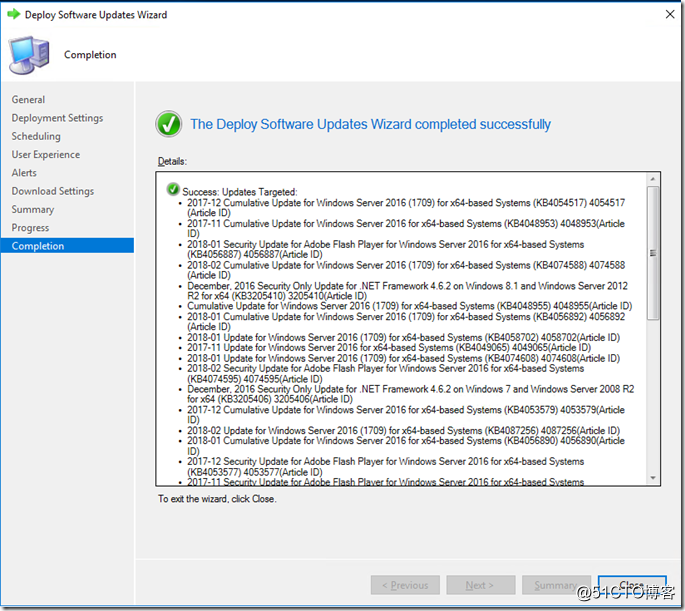Image resolution: width=685 pixels, height=611 pixels.
Task: Click the Completion page title text
Action: click(90, 55)
